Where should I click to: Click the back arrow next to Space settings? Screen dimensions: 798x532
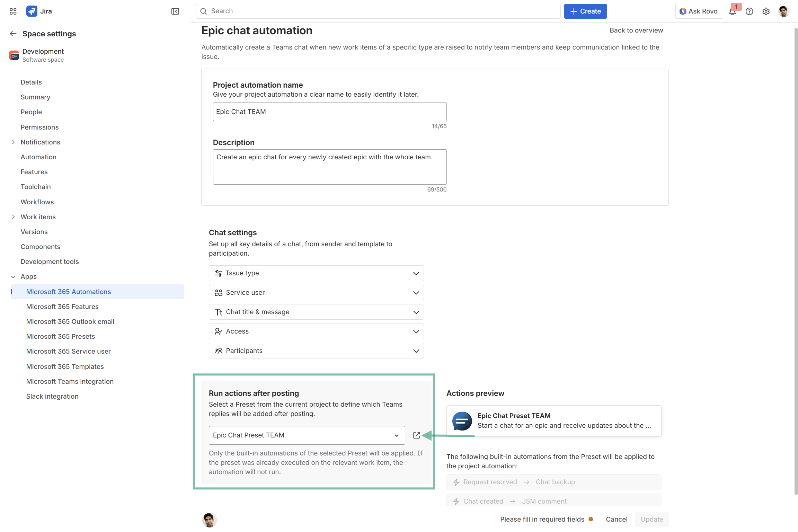(x=13, y=34)
